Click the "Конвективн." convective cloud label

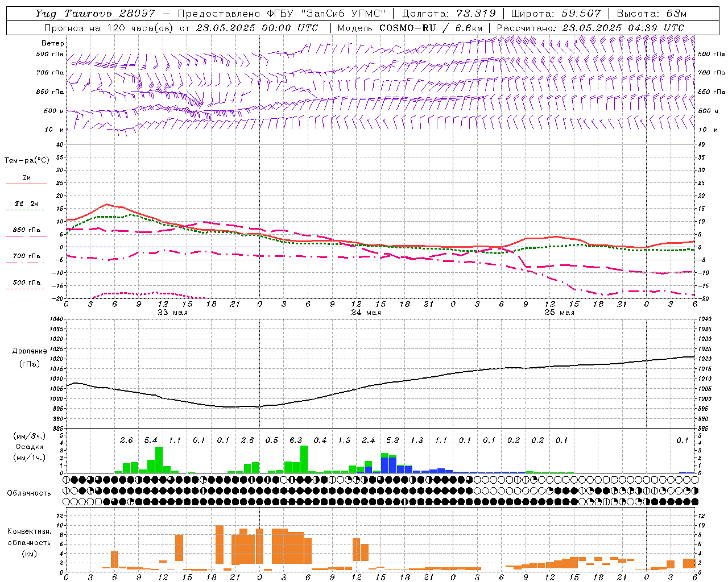pyautogui.click(x=29, y=531)
